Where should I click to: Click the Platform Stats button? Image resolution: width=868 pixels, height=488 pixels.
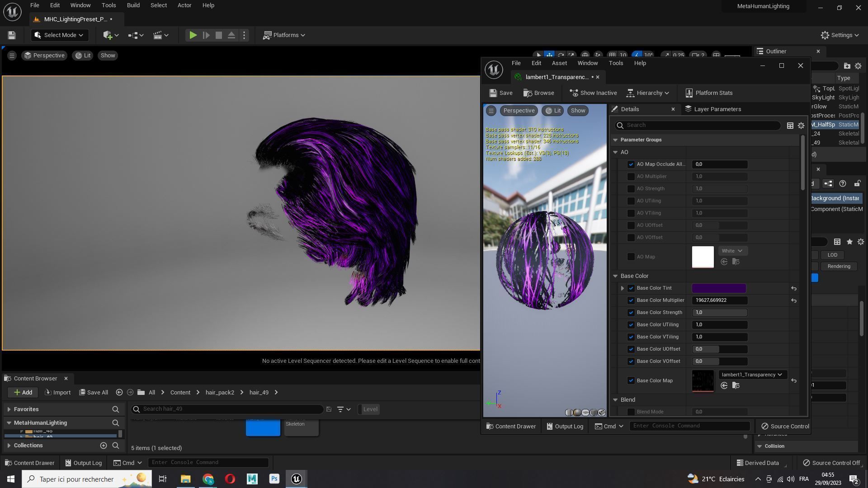point(709,93)
